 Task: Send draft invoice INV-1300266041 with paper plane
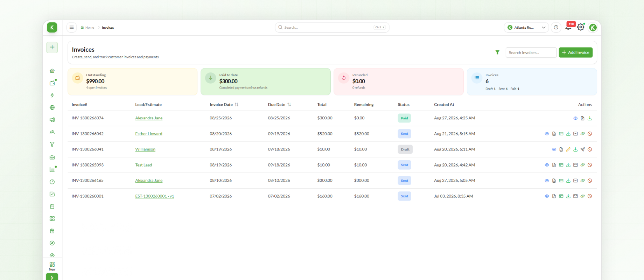coord(583,149)
